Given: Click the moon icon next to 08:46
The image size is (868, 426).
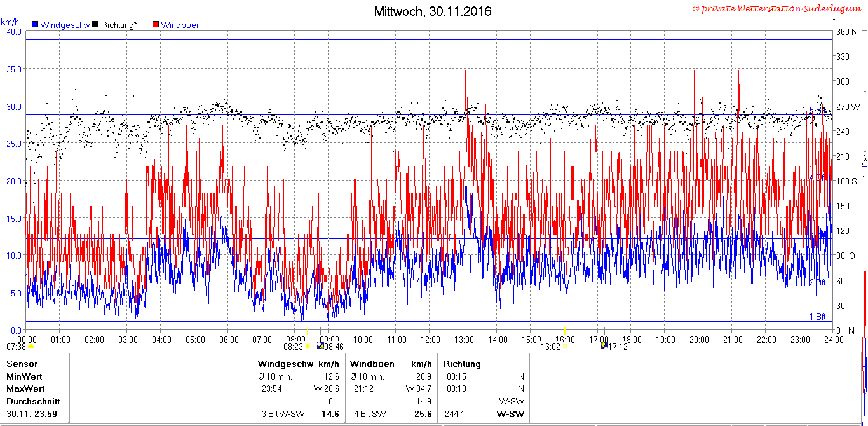Looking at the screenshot, I should point(320,346).
